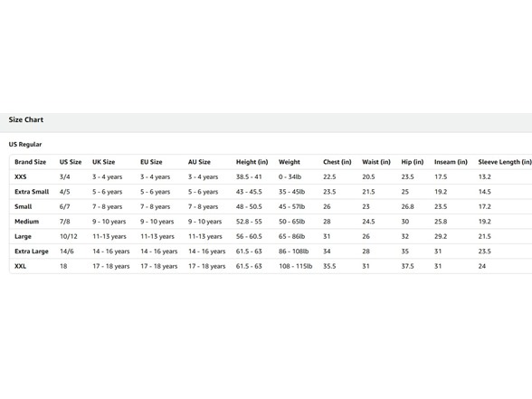Click the Weight column header
Image resolution: width=532 pixels, height=399 pixels.
pyautogui.click(x=290, y=162)
